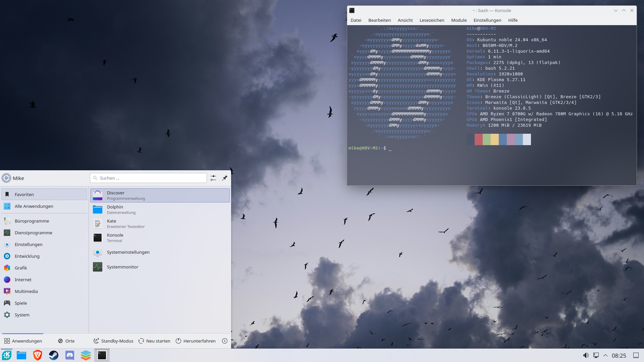
Task: Open the Bearbeiten menu in Konsole
Action: pos(379,20)
